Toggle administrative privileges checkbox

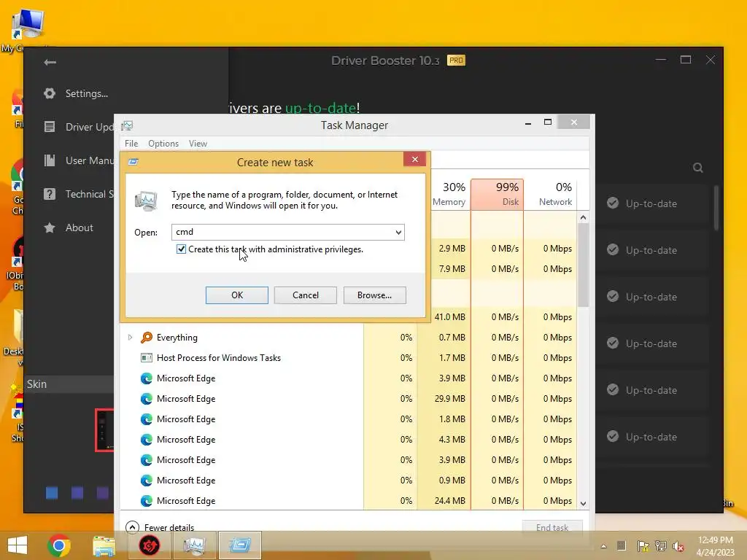pos(181,249)
